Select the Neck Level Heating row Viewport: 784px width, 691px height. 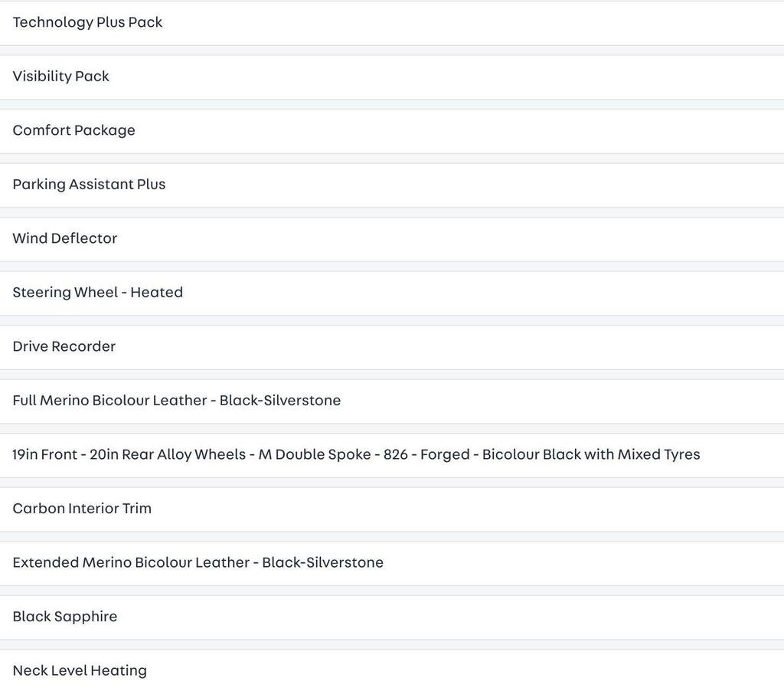tap(392, 670)
